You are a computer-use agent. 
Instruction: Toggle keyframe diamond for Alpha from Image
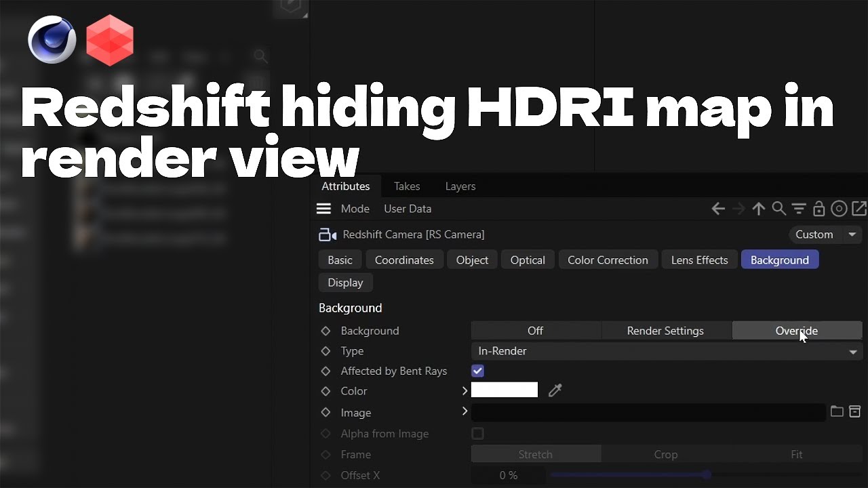click(325, 434)
